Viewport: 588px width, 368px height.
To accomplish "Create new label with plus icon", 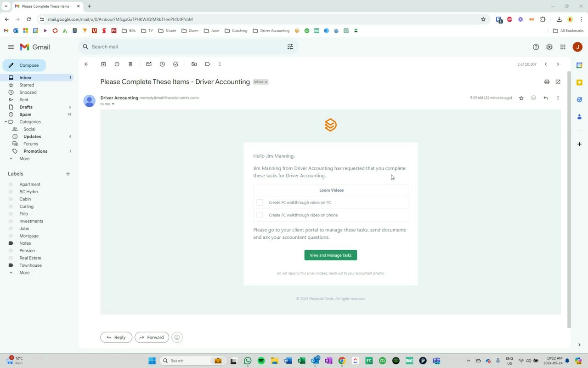I will tap(68, 174).
